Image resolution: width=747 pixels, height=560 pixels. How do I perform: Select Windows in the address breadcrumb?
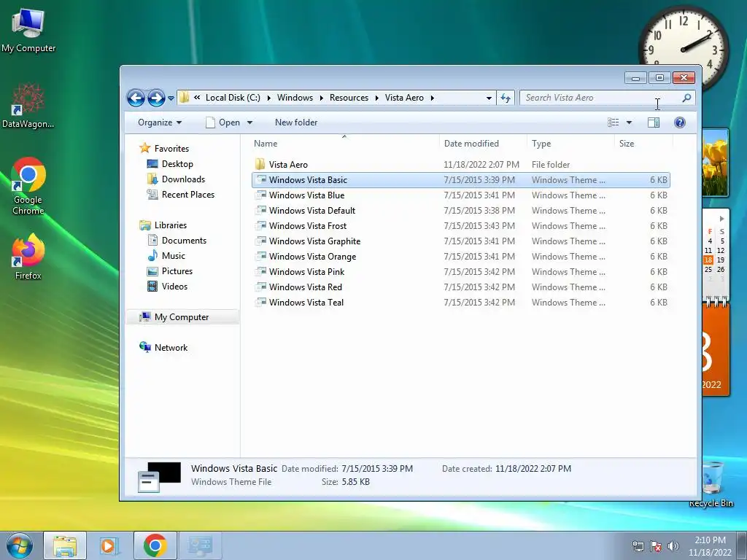[295, 98]
